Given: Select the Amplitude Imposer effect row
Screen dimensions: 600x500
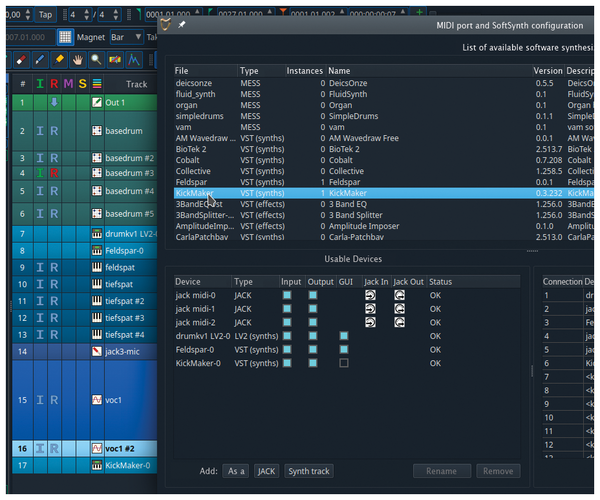Looking at the screenshot, I should tap(384, 226).
